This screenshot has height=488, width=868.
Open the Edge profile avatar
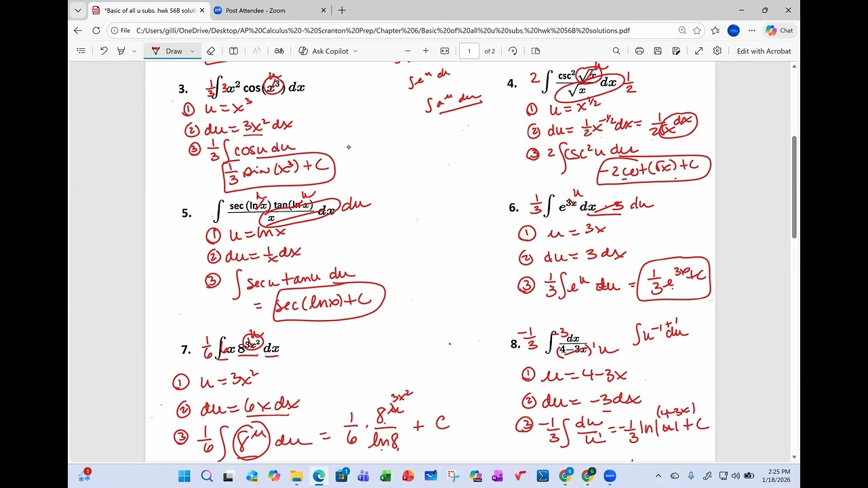[733, 30]
